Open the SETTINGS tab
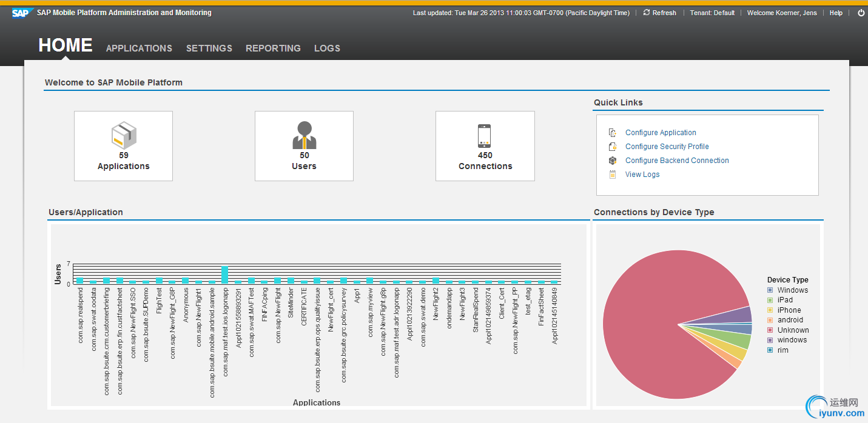The height and width of the screenshot is (423, 868). [x=209, y=48]
